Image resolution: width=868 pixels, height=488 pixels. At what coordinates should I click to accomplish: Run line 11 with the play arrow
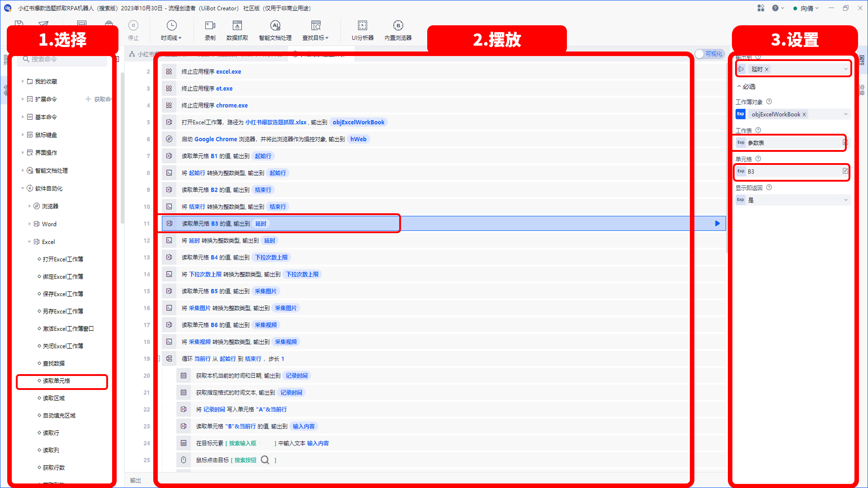tap(717, 224)
